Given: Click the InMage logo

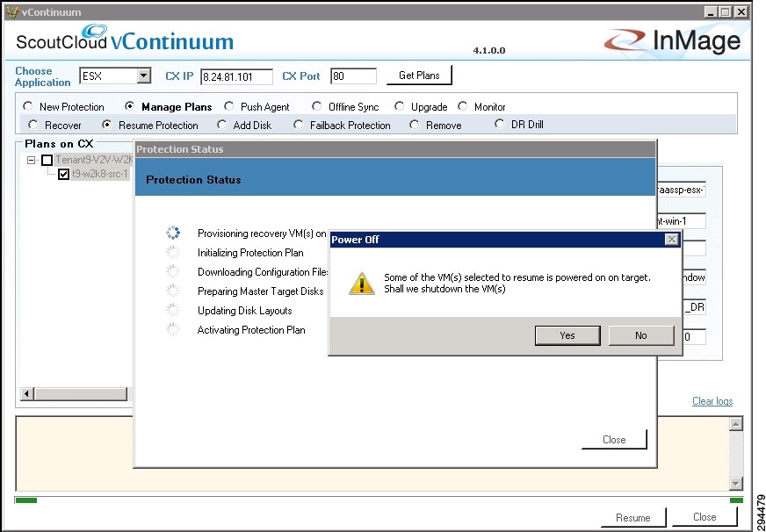Looking at the screenshot, I should (672, 41).
